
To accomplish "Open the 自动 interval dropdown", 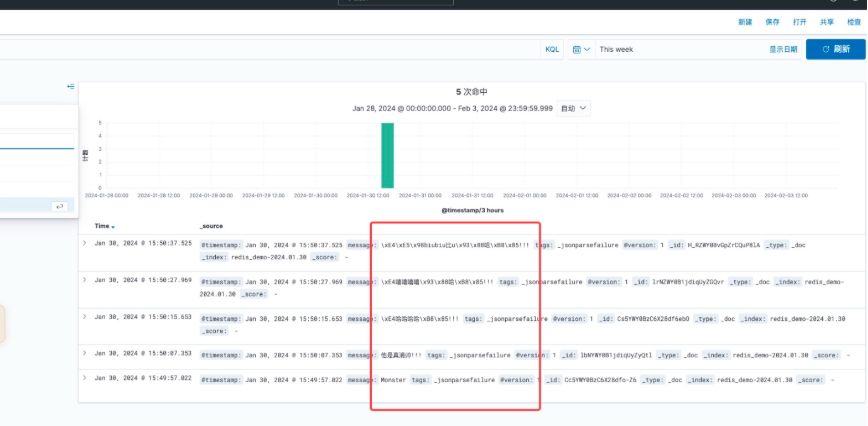I will (574, 108).
